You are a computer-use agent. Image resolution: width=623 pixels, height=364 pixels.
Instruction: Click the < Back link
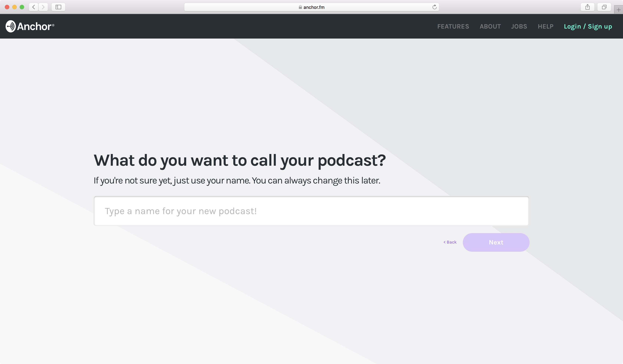[x=450, y=242]
